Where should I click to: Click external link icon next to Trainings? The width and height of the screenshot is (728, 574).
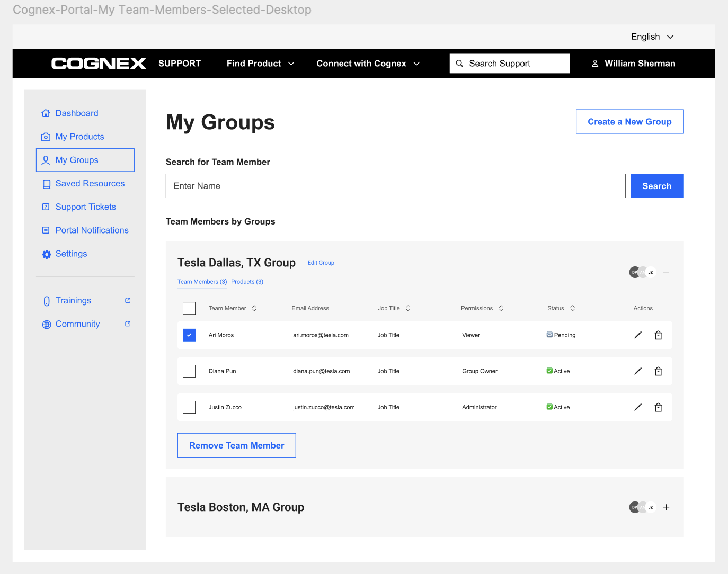pos(128,300)
